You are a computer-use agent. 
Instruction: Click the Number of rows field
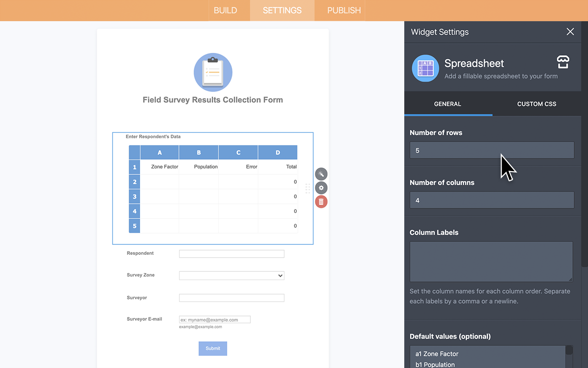pyautogui.click(x=492, y=150)
